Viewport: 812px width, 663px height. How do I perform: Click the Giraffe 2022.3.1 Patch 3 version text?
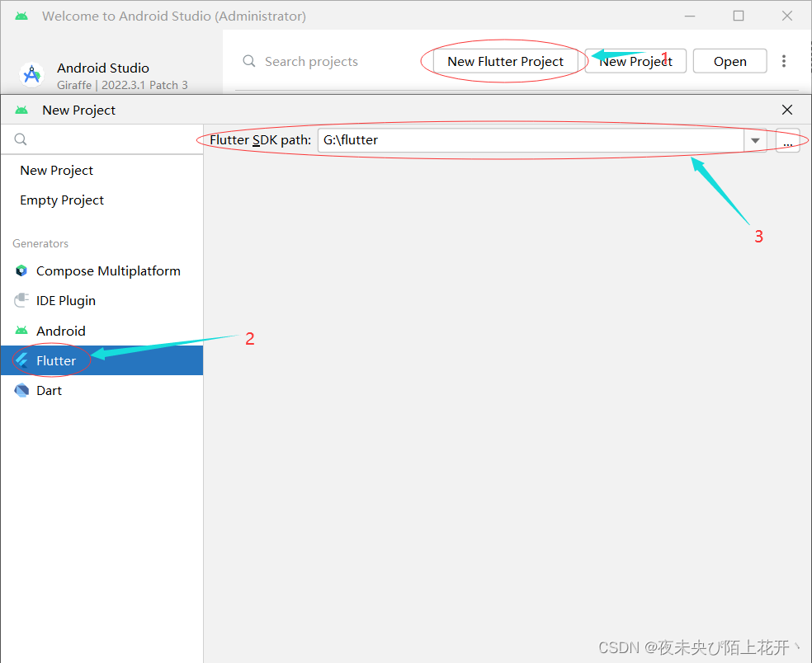(x=122, y=85)
